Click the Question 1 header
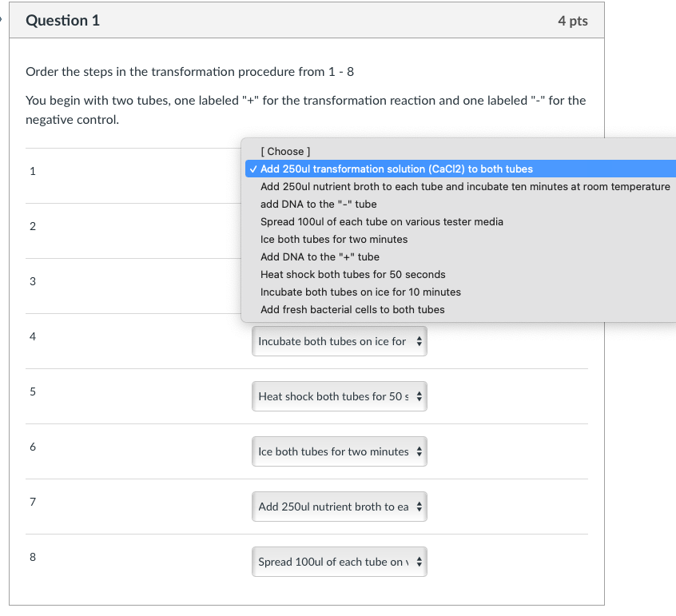Image resolution: width=676 pixels, height=616 pixels. pos(62,20)
